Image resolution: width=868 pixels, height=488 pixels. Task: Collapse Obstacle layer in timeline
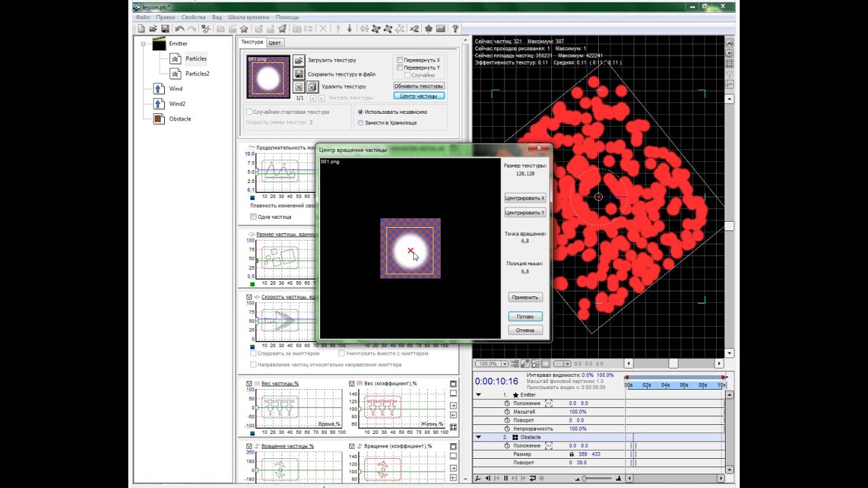[479, 437]
